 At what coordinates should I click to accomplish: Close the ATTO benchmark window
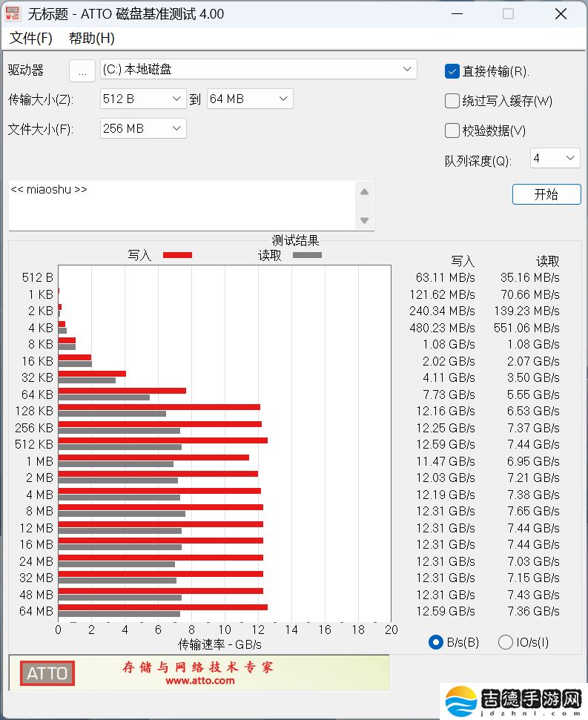pos(561,14)
